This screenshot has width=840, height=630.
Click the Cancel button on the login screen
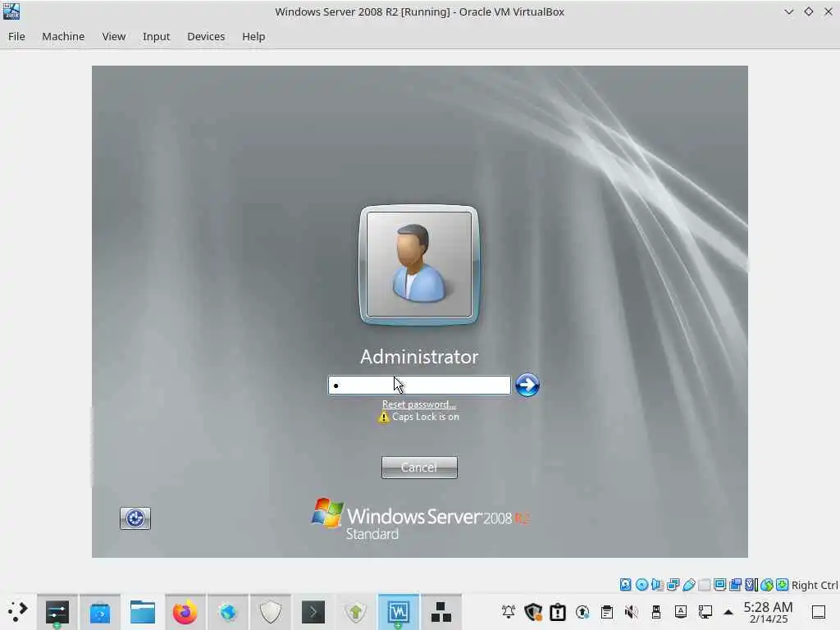(x=419, y=467)
